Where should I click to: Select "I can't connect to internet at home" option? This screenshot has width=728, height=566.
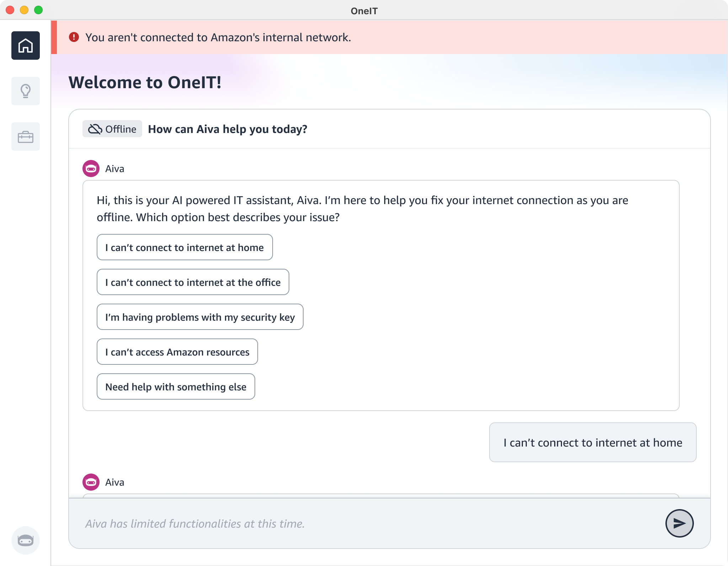184,247
